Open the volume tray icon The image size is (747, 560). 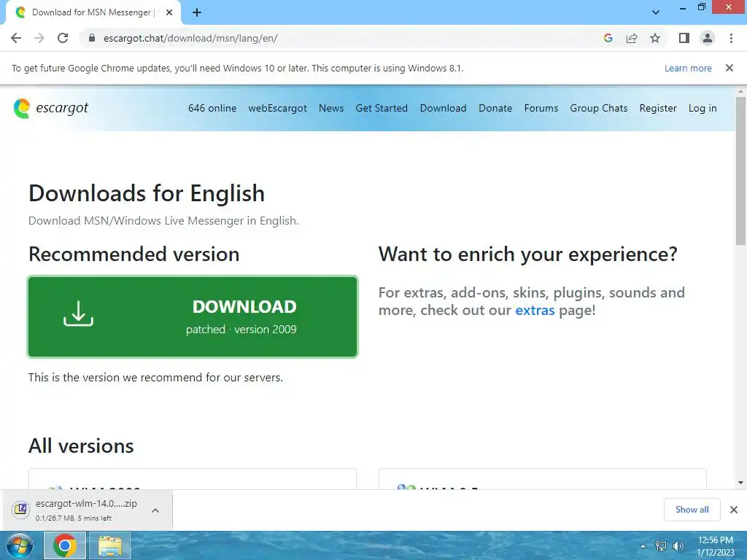click(x=678, y=546)
